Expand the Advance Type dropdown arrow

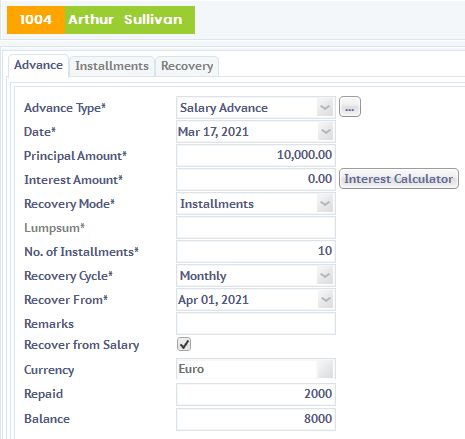click(x=325, y=108)
